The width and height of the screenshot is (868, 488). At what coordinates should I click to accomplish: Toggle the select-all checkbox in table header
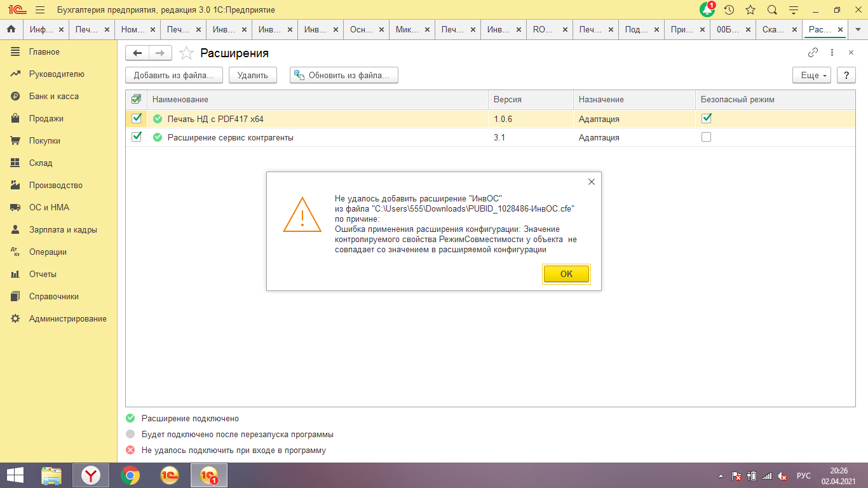136,99
